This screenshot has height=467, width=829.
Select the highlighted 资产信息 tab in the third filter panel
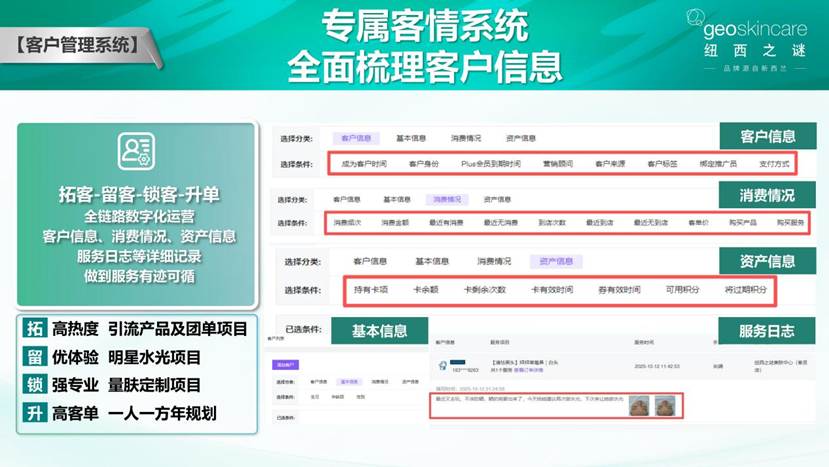tap(556, 261)
